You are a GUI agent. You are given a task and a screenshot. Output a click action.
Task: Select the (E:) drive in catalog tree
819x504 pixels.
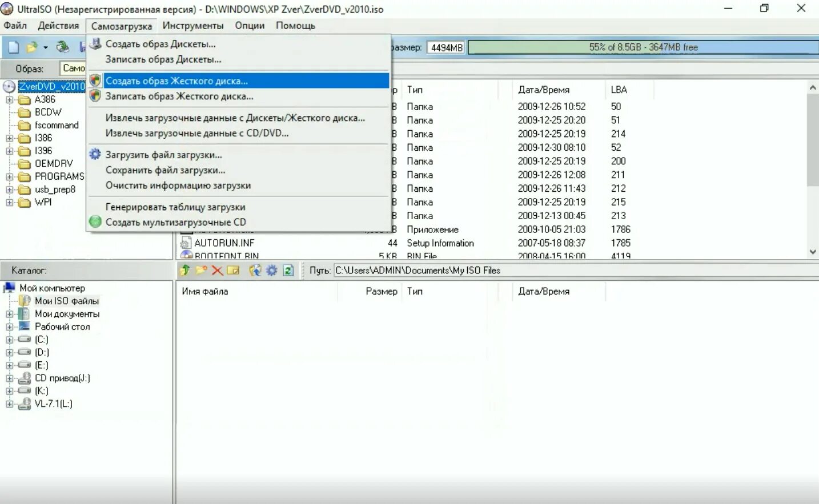[41, 365]
